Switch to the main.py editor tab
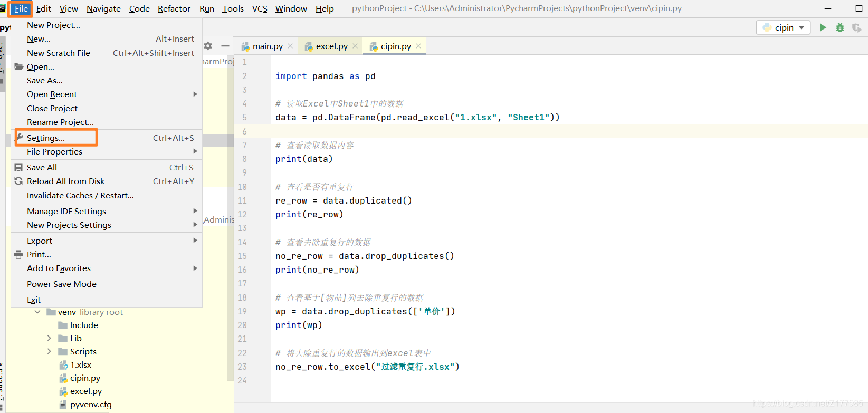The width and height of the screenshot is (868, 413). pyautogui.click(x=268, y=46)
